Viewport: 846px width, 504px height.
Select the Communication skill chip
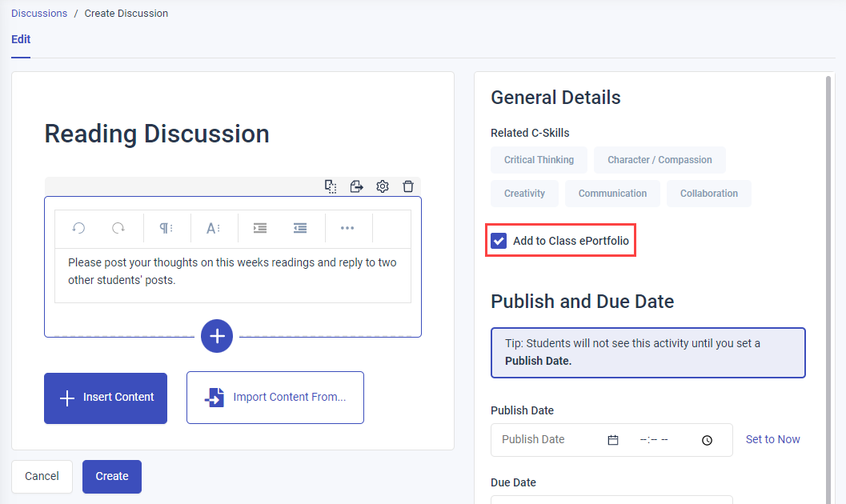pyautogui.click(x=612, y=194)
